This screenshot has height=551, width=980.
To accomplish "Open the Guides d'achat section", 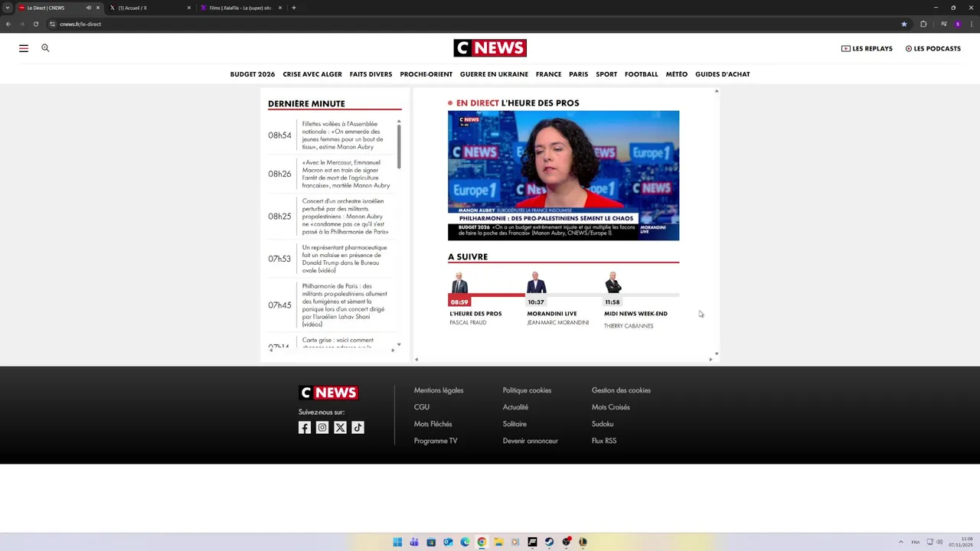I will point(722,74).
